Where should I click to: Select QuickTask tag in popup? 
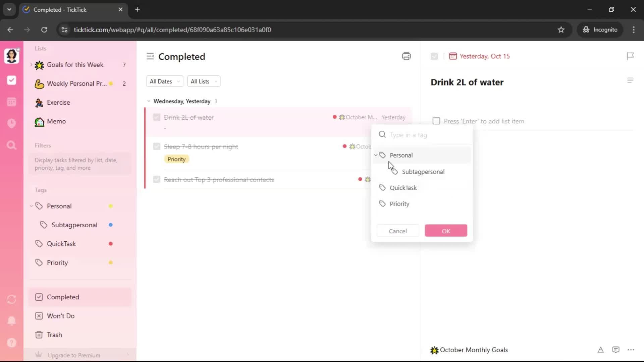click(x=403, y=188)
